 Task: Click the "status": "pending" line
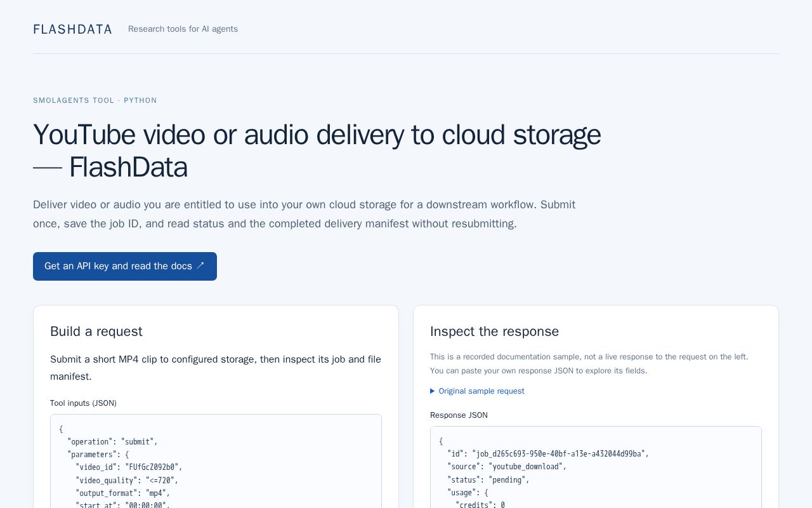point(488,480)
